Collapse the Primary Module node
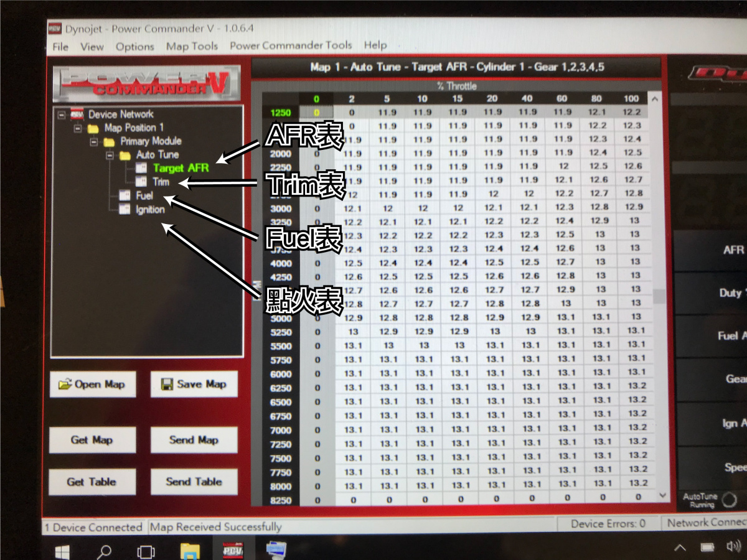The image size is (747, 560). tap(94, 142)
